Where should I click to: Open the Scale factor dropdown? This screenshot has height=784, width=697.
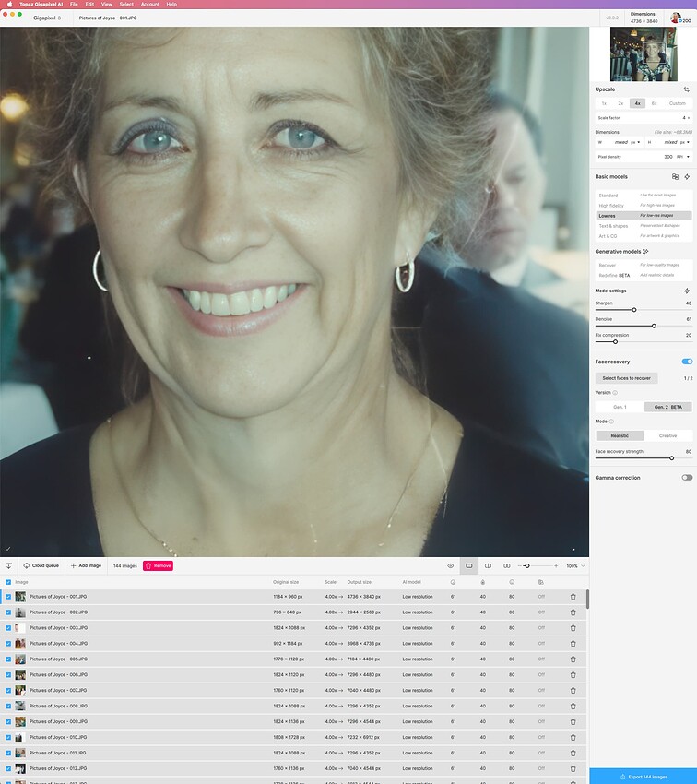(685, 118)
